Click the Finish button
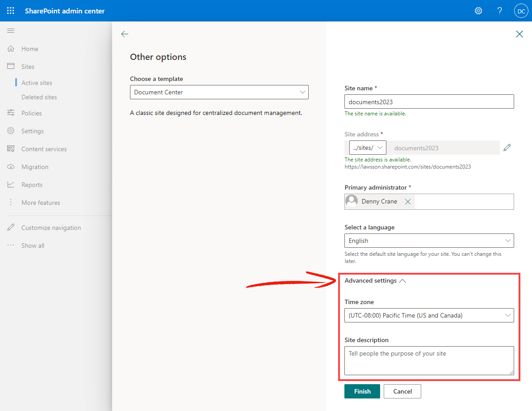The width and height of the screenshot is (532, 411). (x=362, y=391)
